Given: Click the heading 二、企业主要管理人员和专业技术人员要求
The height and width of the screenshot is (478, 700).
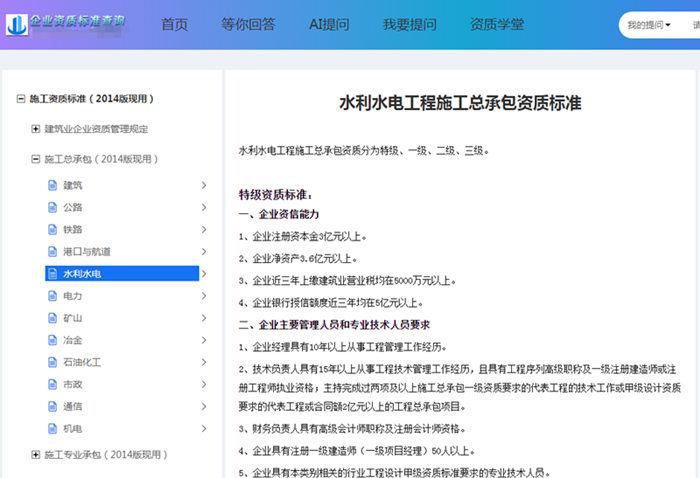Looking at the screenshot, I should (x=334, y=324).
